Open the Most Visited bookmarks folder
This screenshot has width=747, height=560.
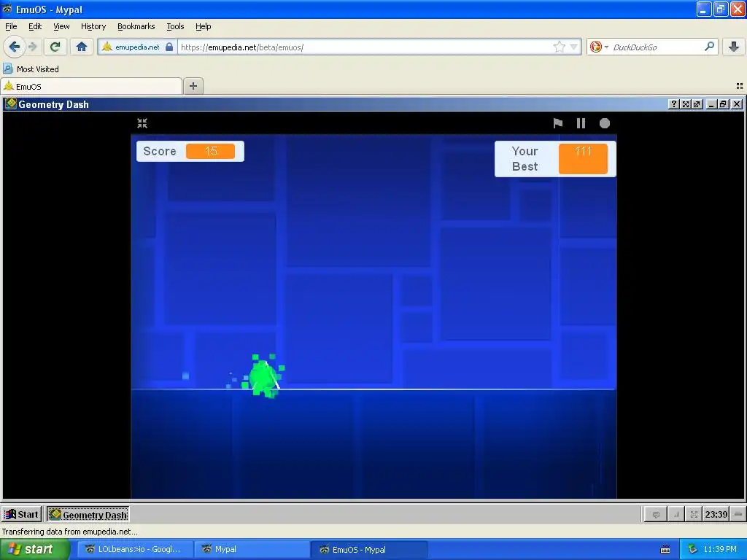click(31, 69)
